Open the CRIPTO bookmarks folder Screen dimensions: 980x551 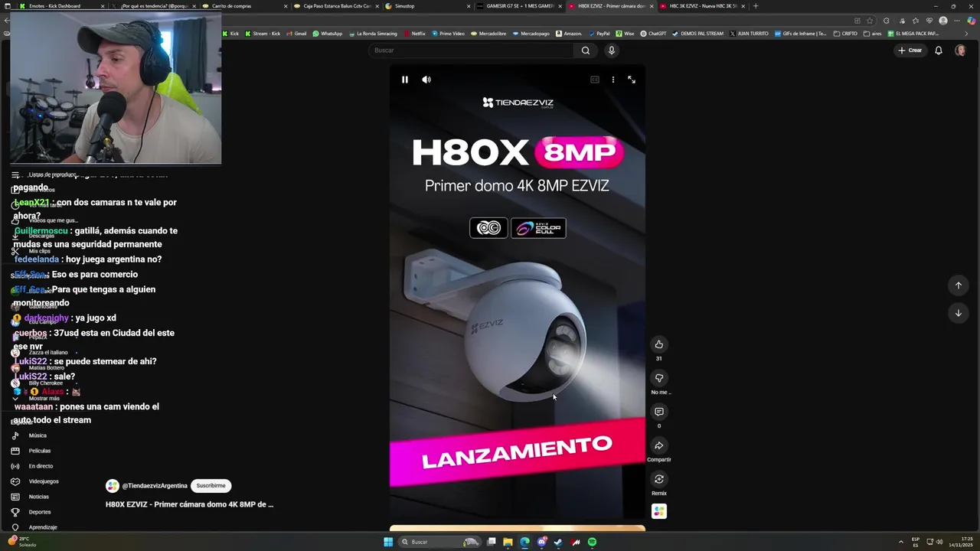coord(845,34)
